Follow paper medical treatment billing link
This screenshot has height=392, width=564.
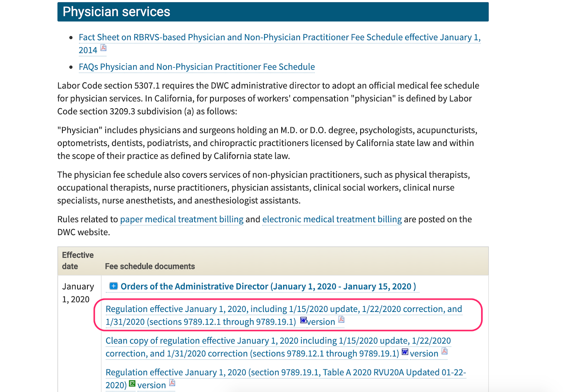tap(182, 219)
